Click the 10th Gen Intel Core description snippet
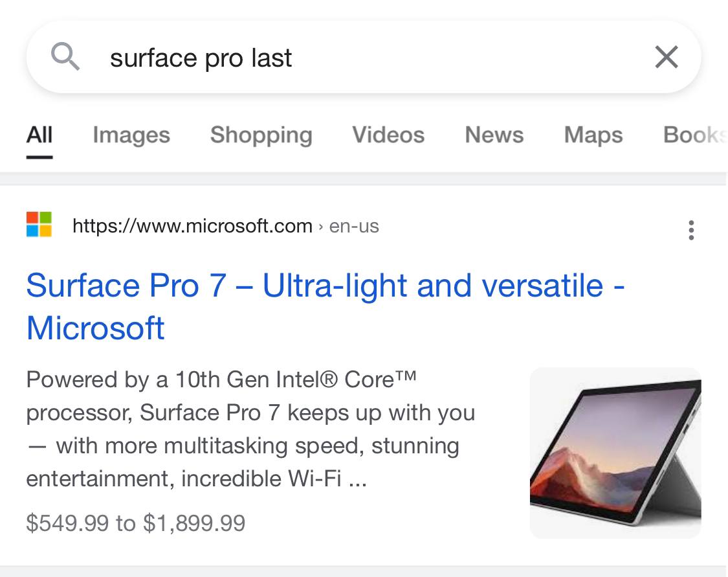Viewport: 728px width, 577px height. 251,429
